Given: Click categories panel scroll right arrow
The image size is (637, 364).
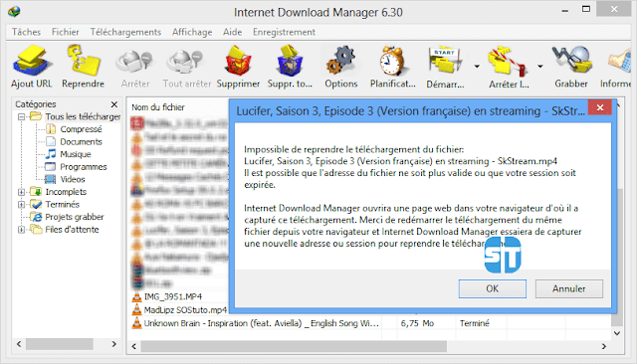Looking at the screenshot, I should tap(113, 344).
